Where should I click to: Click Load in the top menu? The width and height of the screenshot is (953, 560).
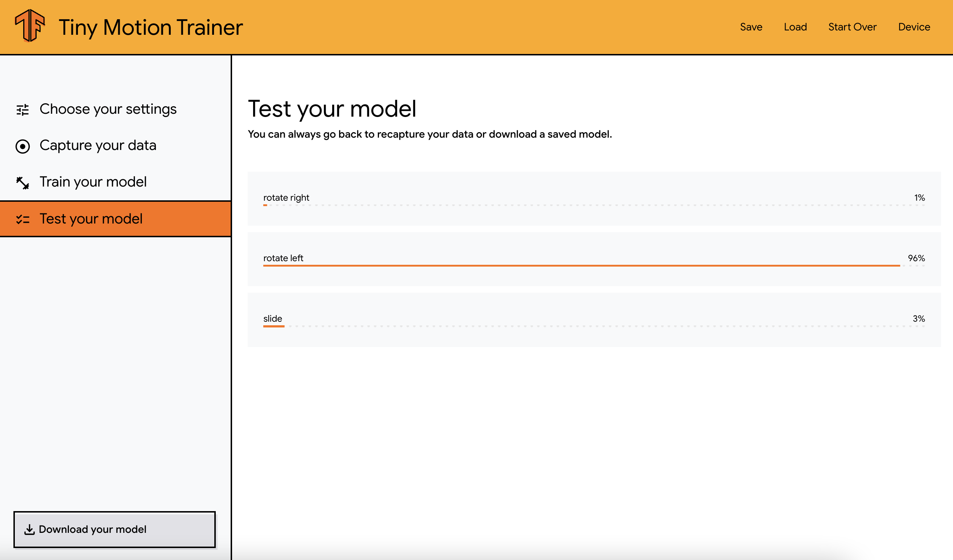click(796, 27)
